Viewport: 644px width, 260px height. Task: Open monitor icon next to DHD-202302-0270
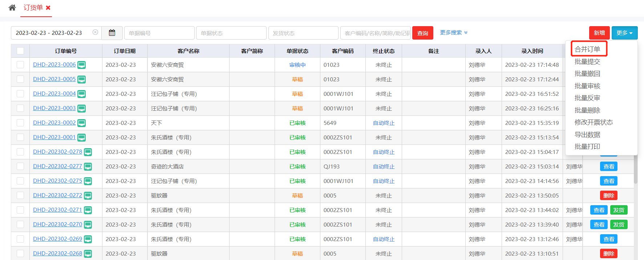tap(88, 225)
